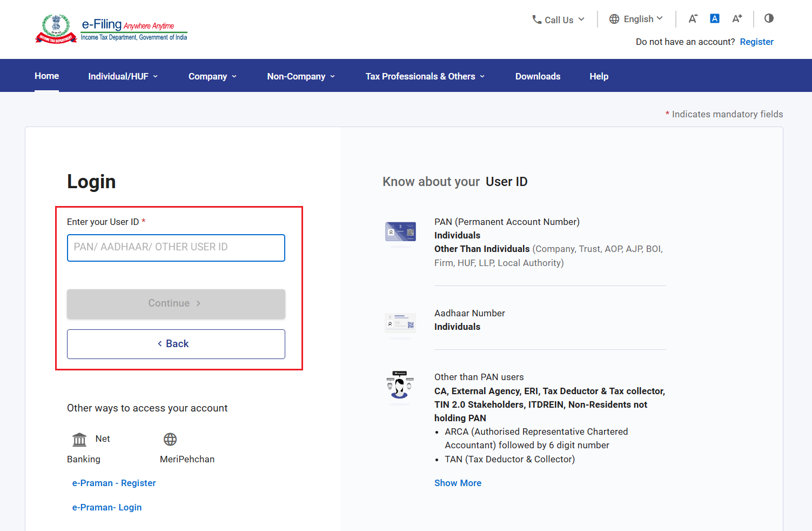
Task: Open the Downloads menu item
Action: click(x=538, y=76)
